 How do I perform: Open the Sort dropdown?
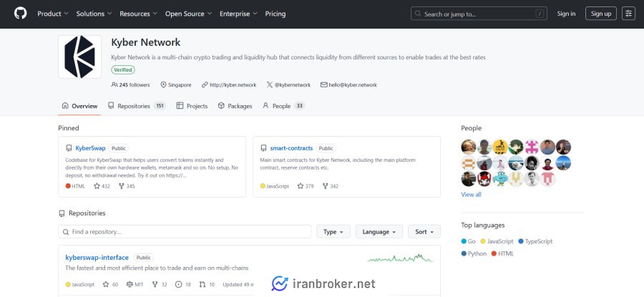424,232
